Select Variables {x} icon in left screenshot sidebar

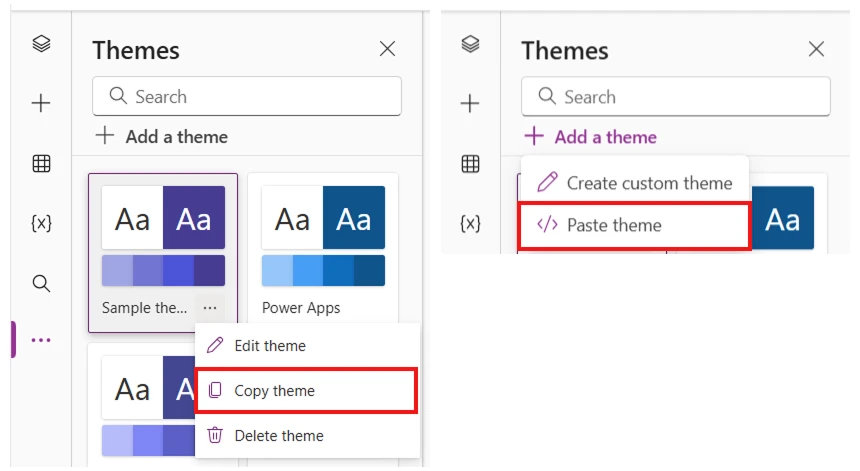[41, 223]
